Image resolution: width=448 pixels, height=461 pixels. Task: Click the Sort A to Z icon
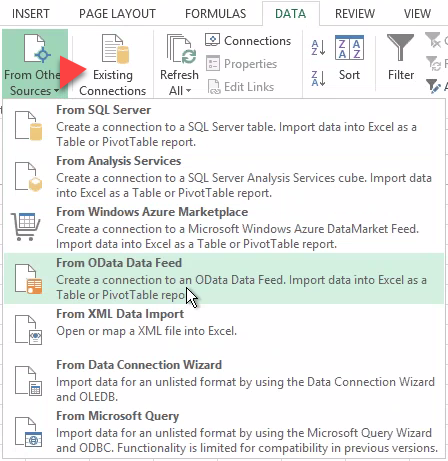click(318, 47)
